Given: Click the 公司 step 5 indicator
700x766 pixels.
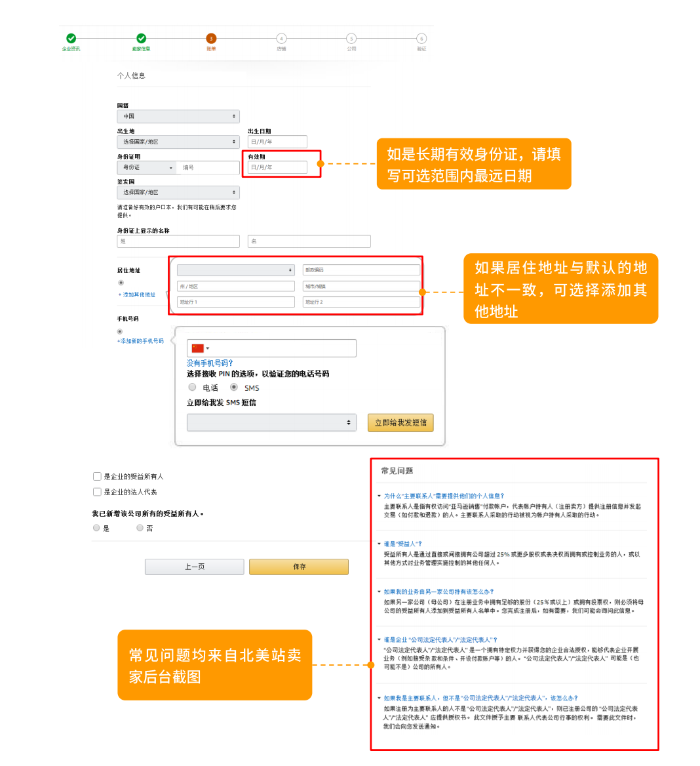Looking at the screenshot, I should (x=351, y=38).
